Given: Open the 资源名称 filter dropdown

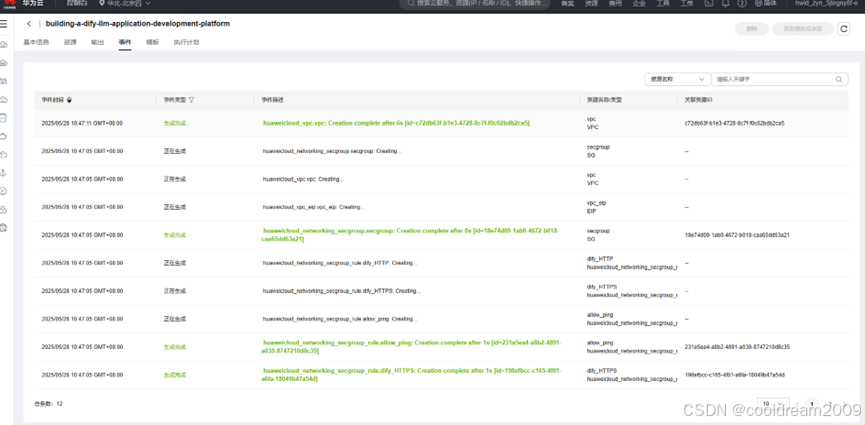Looking at the screenshot, I should click(677, 79).
